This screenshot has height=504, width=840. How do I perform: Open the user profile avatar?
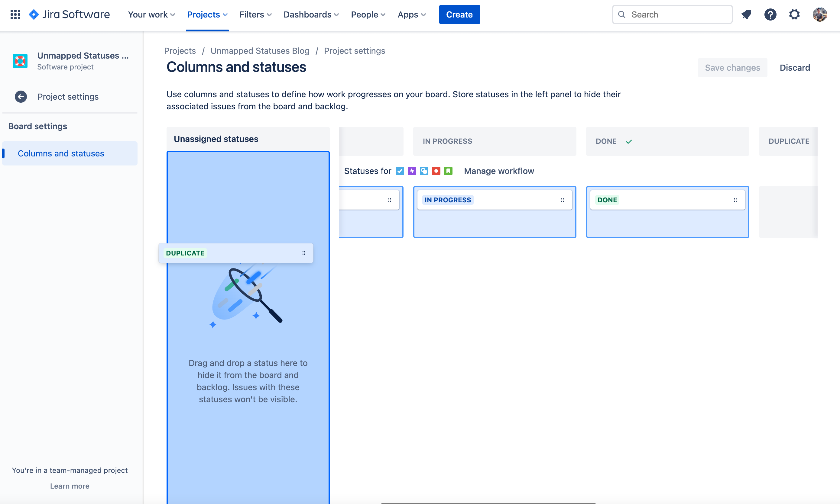click(x=820, y=14)
